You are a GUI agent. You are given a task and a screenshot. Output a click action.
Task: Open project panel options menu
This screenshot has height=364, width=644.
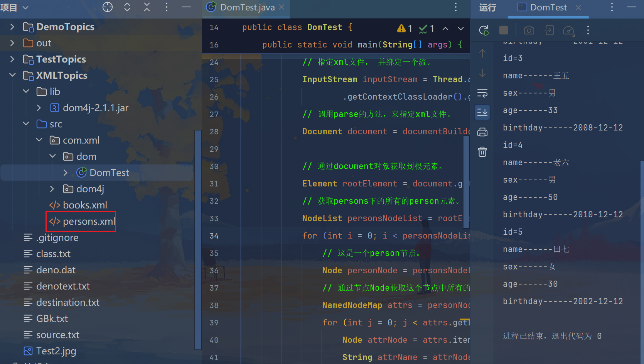coord(167,7)
